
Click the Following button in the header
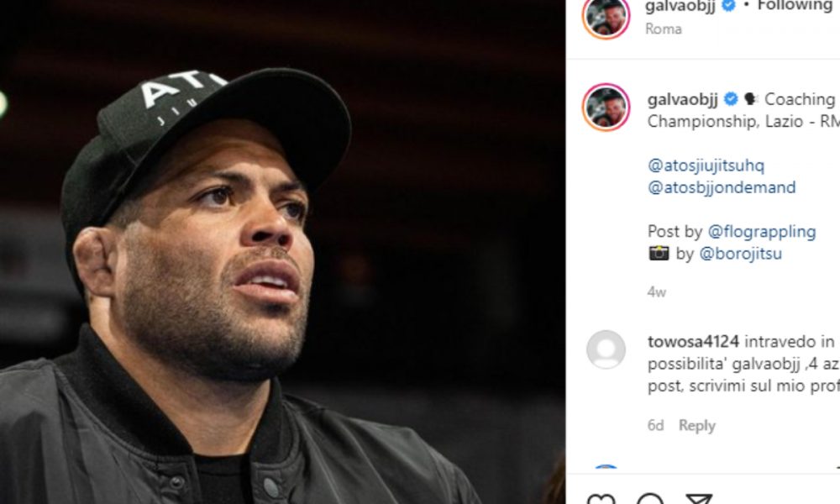click(x=794, y=6)
